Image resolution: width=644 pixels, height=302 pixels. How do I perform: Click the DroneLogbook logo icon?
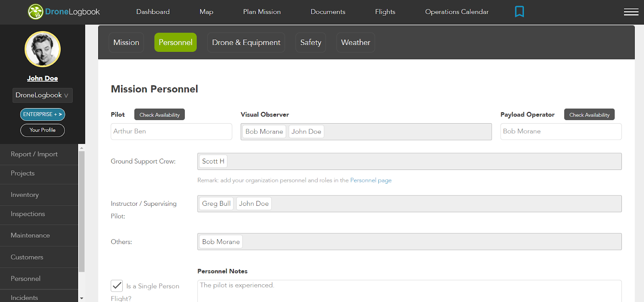[35, 12]
